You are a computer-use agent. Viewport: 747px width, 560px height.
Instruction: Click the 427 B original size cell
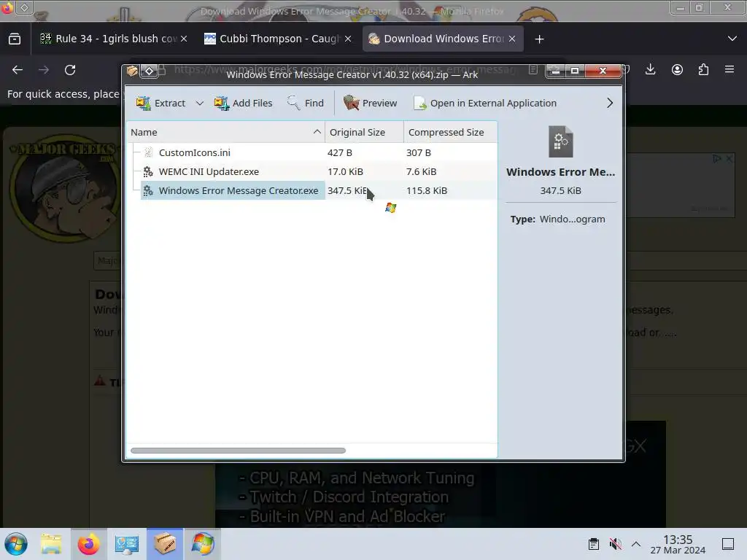tap(340, 152)
